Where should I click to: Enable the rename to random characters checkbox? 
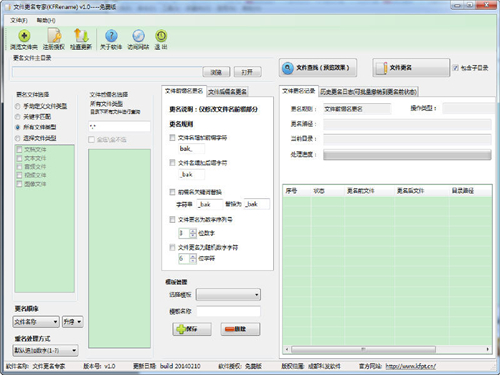[172, 247]
